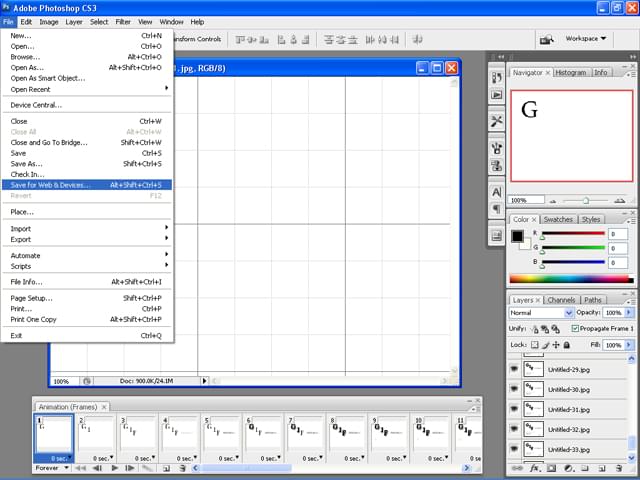
Task: Hide the Untitled-30.jpg layer
Action: tap(514, 389)
